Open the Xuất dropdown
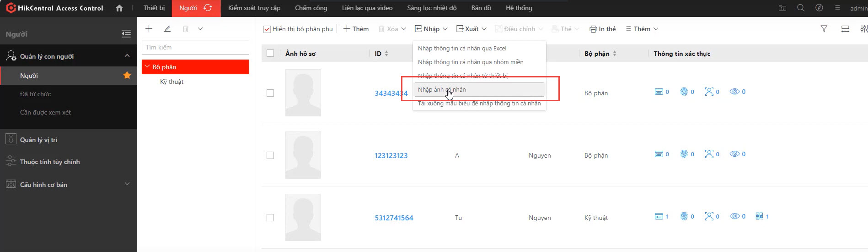 [x=471, y=29]
